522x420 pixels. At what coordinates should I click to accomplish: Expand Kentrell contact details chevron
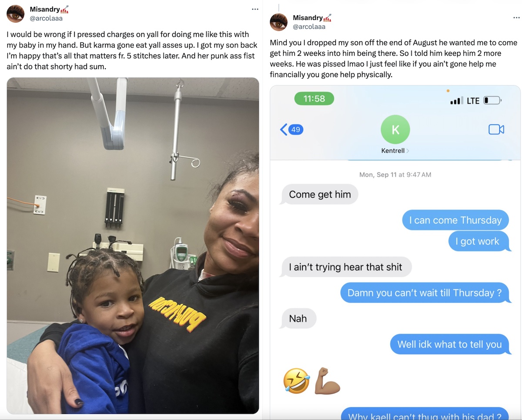(408, 151)
